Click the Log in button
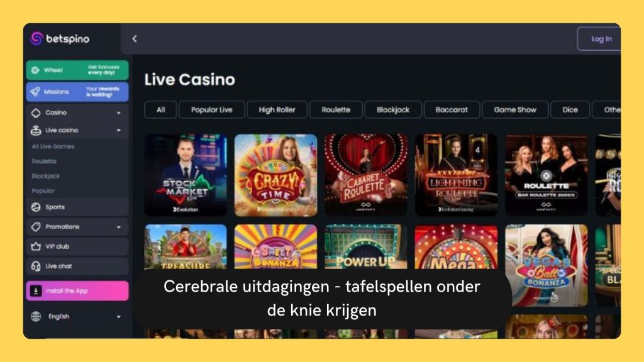644x362 pixels. (x=601, y=38)
